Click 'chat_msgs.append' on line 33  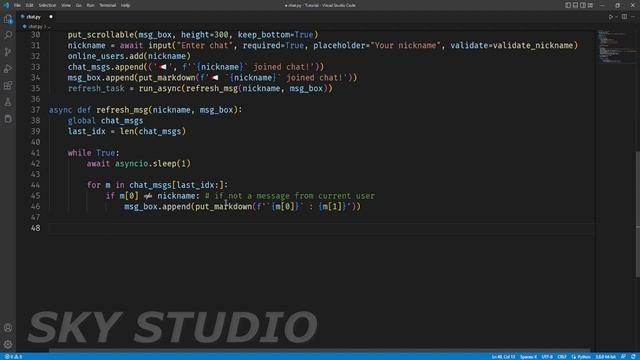pos(105,67)
